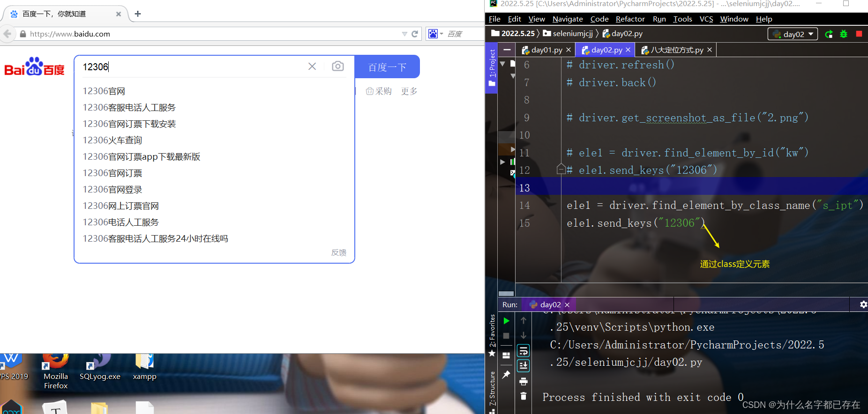Toggle soft-wrap in Run console
Viewport: 868px width, 414px height.
pyautogui.click(x=524, y=351)
